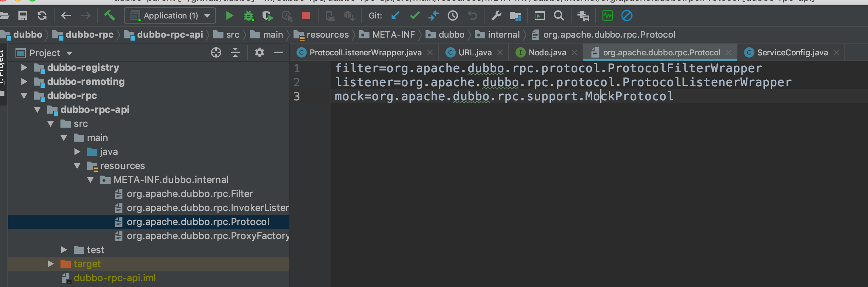The height and width of the screenshot is (287, 868).
Task: Open the Application (1) run configuration dropdown
Action: (170, 15)
